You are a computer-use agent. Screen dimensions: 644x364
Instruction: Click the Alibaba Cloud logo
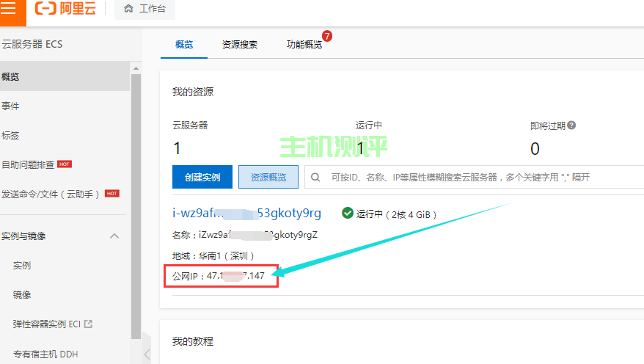pyautogui.click(x=65, y=9)
